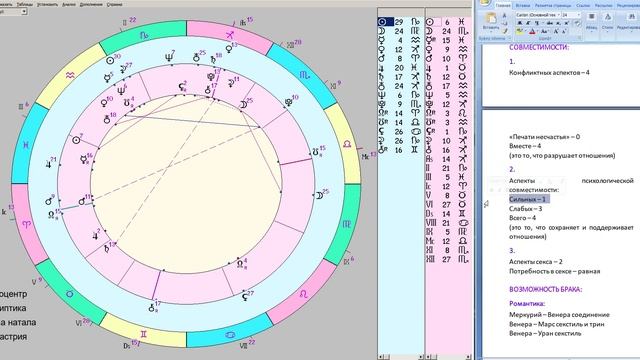Viewport: 640px width, 360px height.
Task: Switch to the Главная ribbon tab
Action: tap(503, 5)
